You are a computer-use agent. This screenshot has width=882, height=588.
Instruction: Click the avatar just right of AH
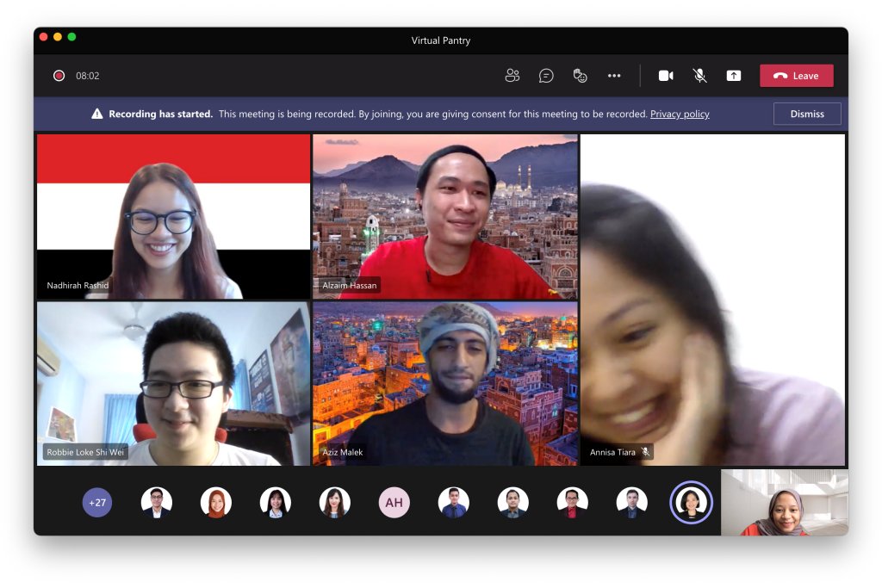[x=453, y=502]
